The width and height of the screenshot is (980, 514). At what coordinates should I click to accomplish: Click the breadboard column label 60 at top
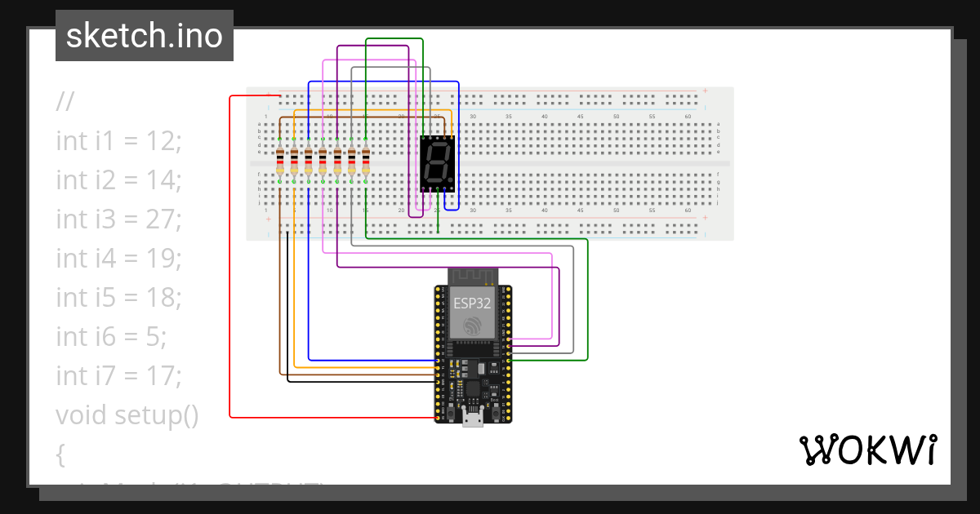pos(688,117)
